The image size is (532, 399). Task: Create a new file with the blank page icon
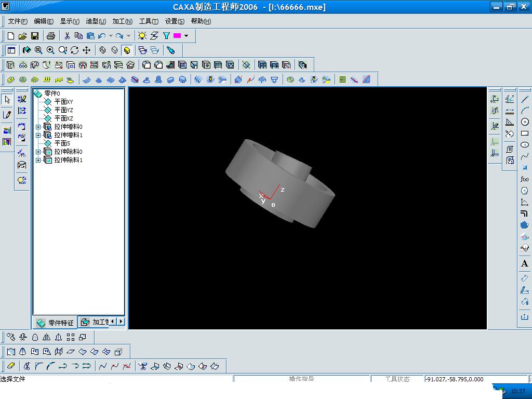10,36
